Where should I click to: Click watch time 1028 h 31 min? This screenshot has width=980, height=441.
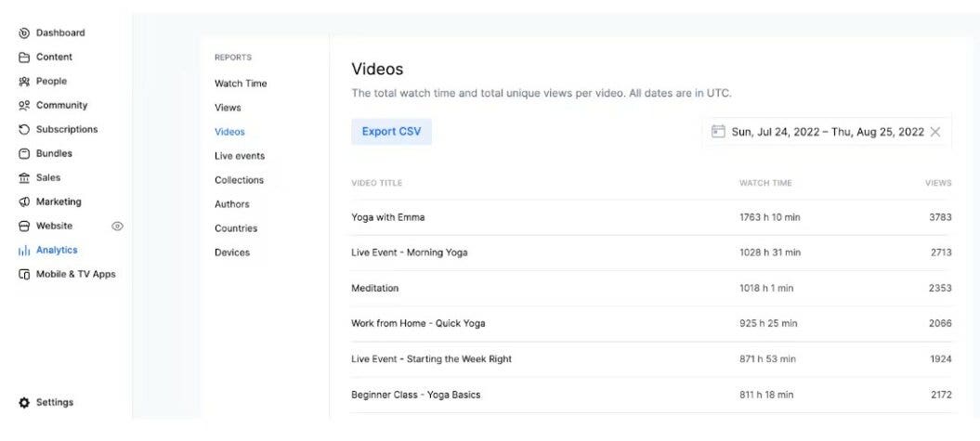769,253
